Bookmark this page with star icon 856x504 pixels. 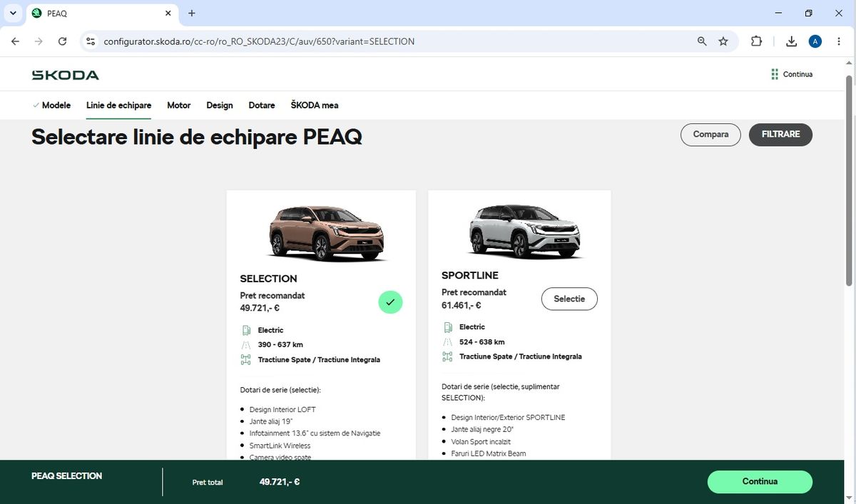[723, 41]
